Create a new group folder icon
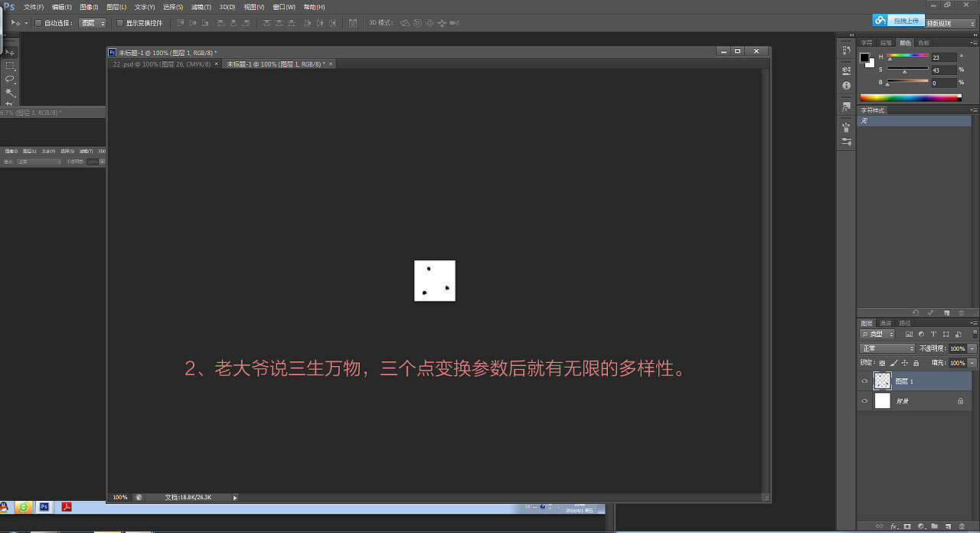 pos(934,526)
